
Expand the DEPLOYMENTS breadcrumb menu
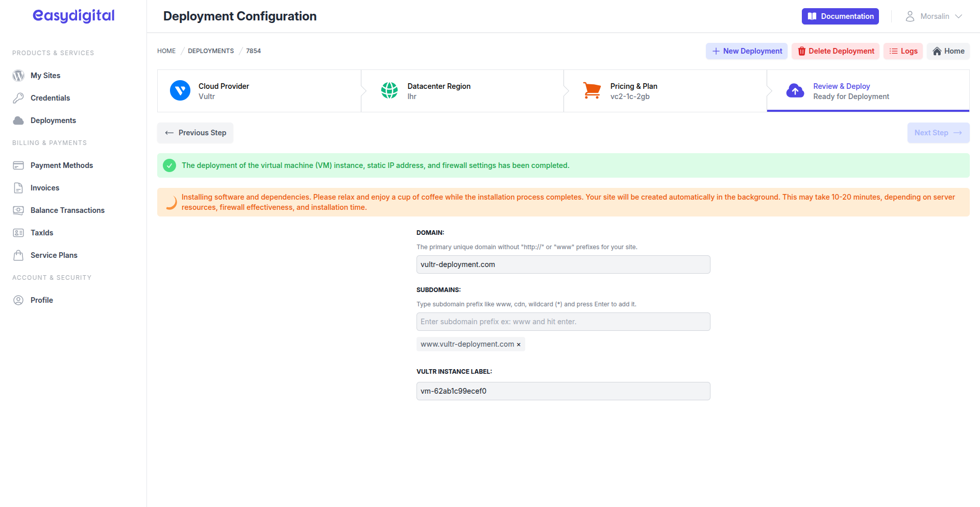coord(210,51)
